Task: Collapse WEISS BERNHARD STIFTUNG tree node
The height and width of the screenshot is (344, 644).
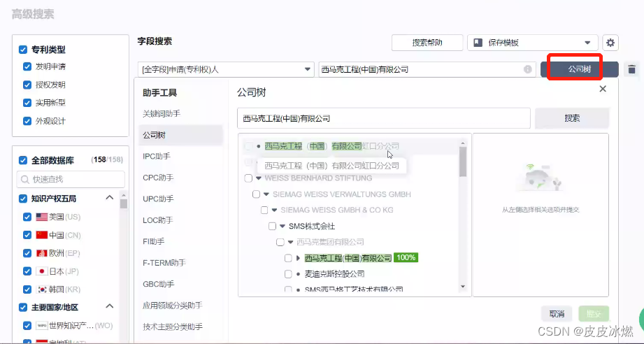Action: (x=259, y=178)
